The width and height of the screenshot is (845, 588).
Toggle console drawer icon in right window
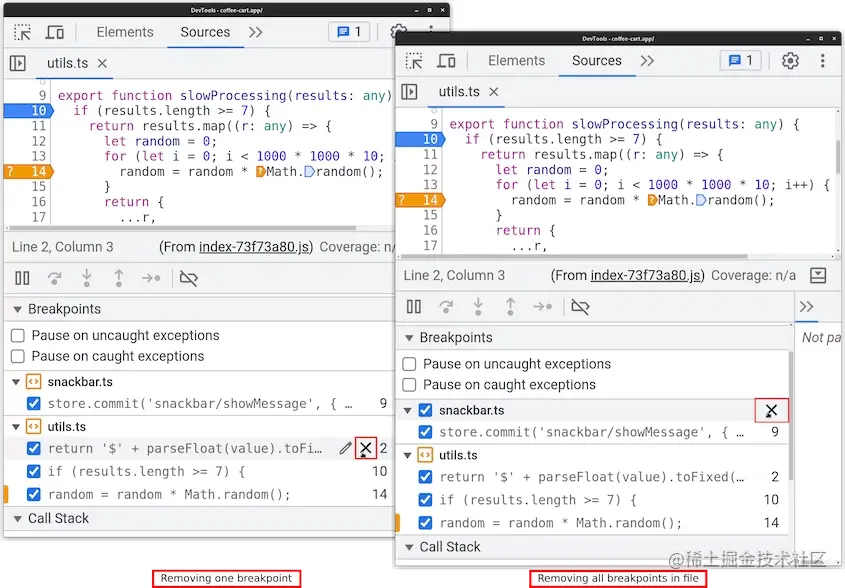click(818, 275)
